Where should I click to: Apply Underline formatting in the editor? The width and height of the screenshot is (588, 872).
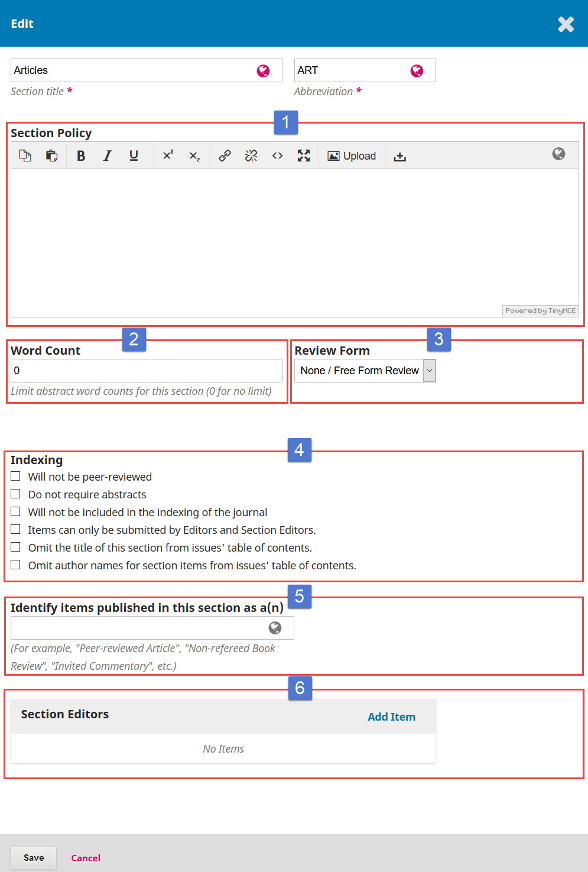(134, 155)
